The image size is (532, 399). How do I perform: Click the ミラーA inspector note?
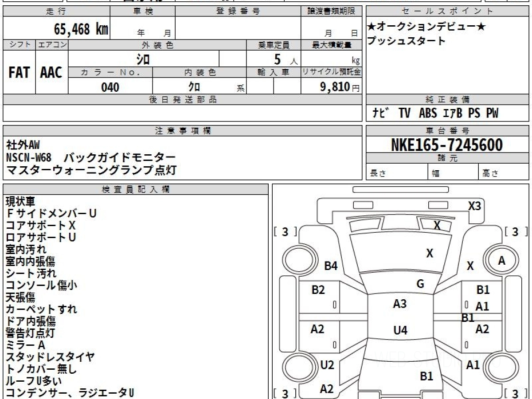(26, 345)
